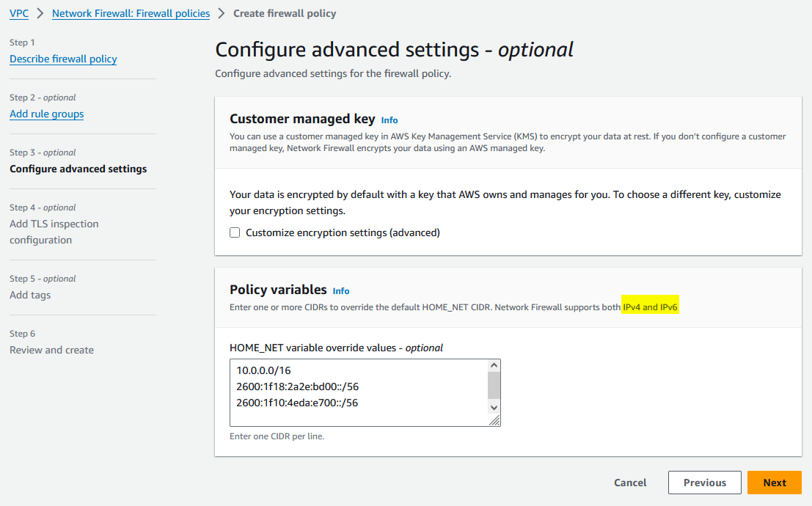Open the Policy variables Info popover
The height and width of the screenshot is (506, 812).
point(340,291)
